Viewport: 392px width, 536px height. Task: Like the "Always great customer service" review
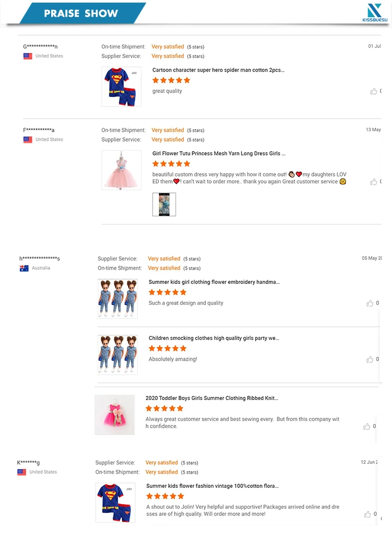tap(367, 427)
